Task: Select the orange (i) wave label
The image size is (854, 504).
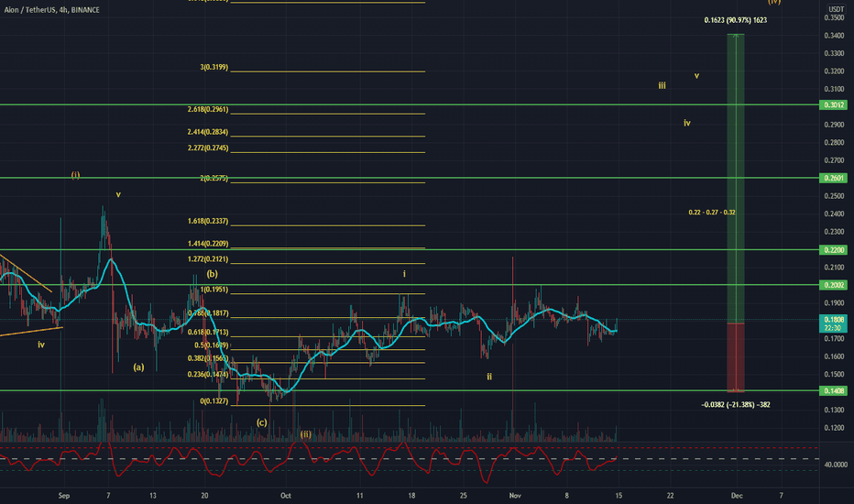Action: (76, 175)
